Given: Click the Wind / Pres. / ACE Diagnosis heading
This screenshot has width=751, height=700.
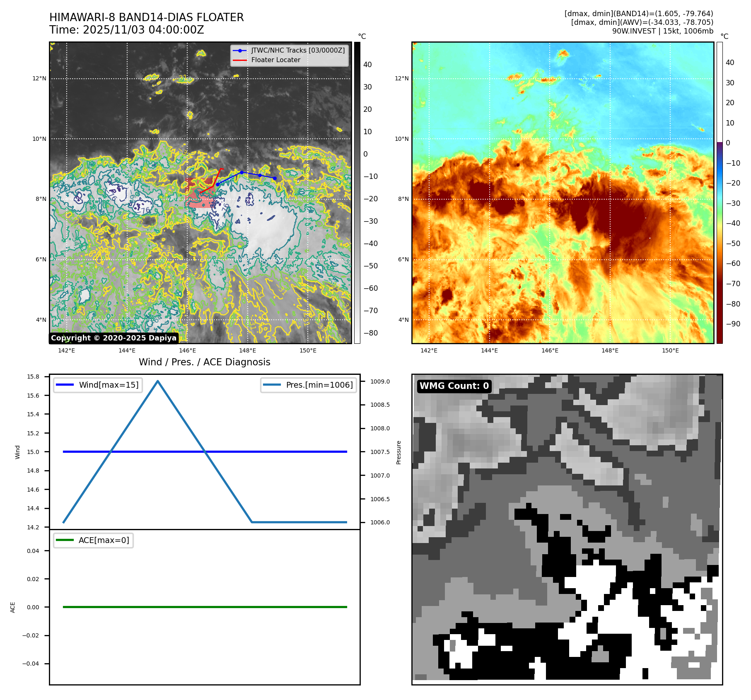Looking at the screenshot, I should click(x=204, y=362).
